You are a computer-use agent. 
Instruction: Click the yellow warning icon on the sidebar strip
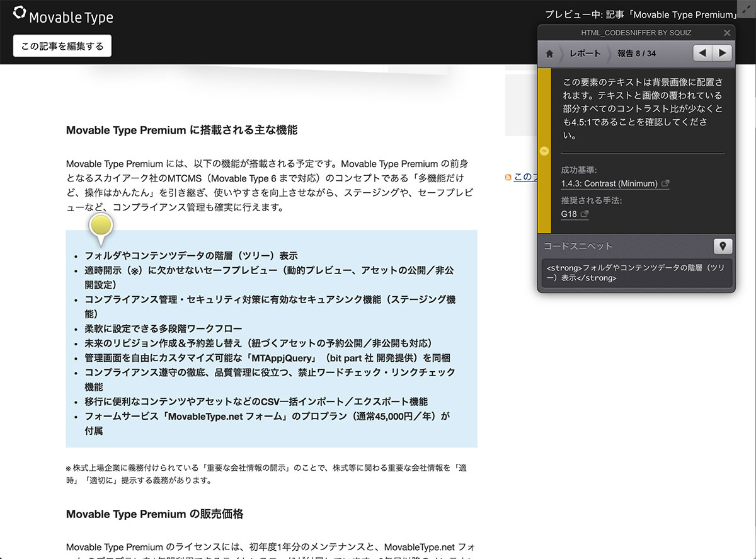click(x=545, y=151)
